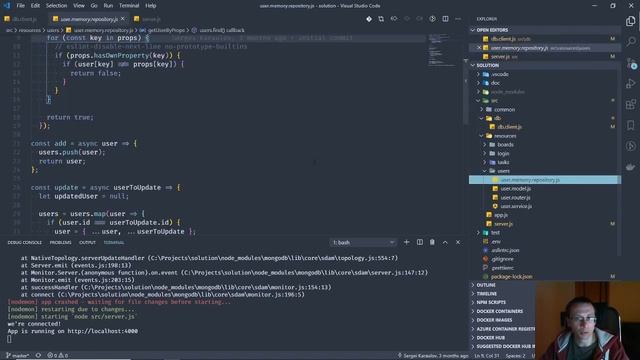This screenshot has height=360, width=640.
Task: Open user.model.js in the explorer tree
Action: (x=516, y=189)
